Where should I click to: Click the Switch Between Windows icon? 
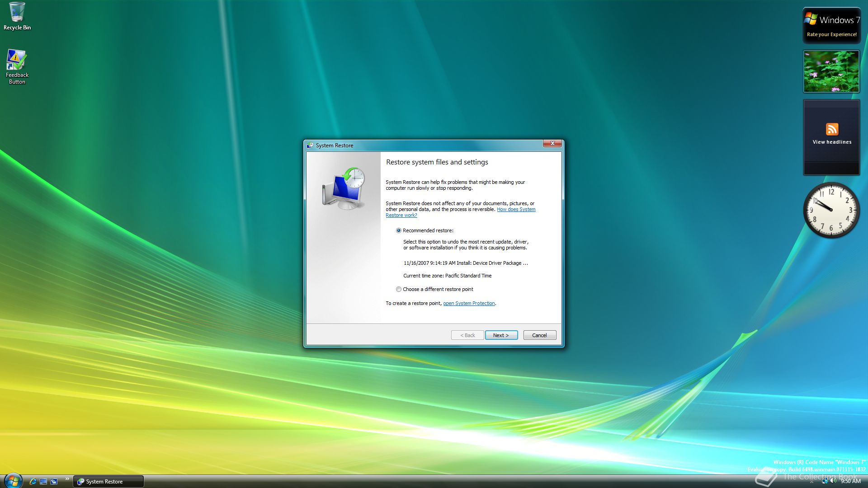[x=54, y=481]
